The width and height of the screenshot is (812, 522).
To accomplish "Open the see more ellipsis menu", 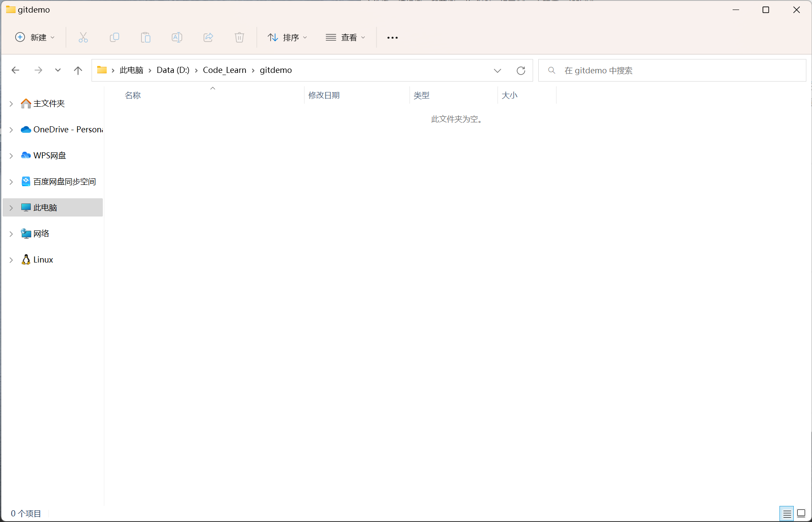I will tap(392, 37).
